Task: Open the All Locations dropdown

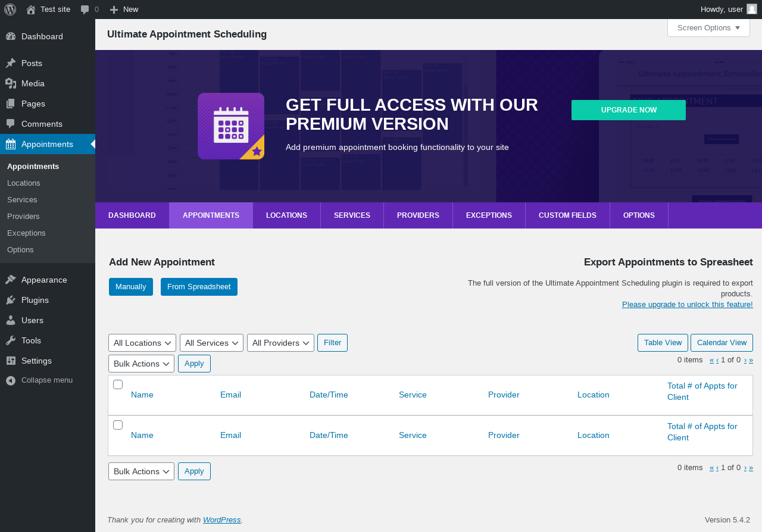Action: pyautogui.click(x=142, y=343)
